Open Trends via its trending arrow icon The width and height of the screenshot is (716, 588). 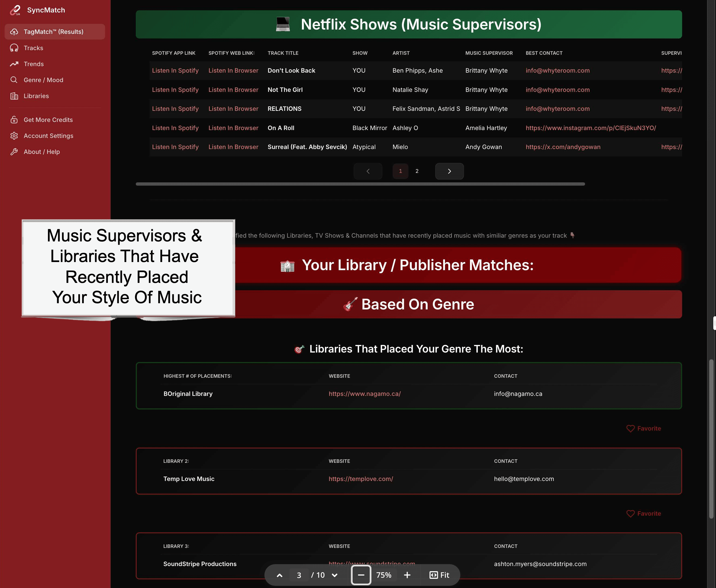[x=14, y=64]
